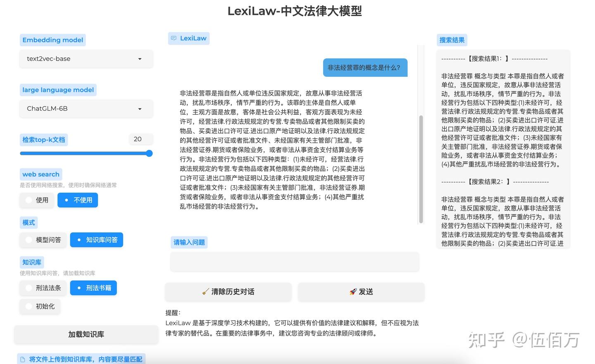The width and height of the screenshot is (595, 364).
Task: Click the 请输入问题 input field
Action: (294, 262)
